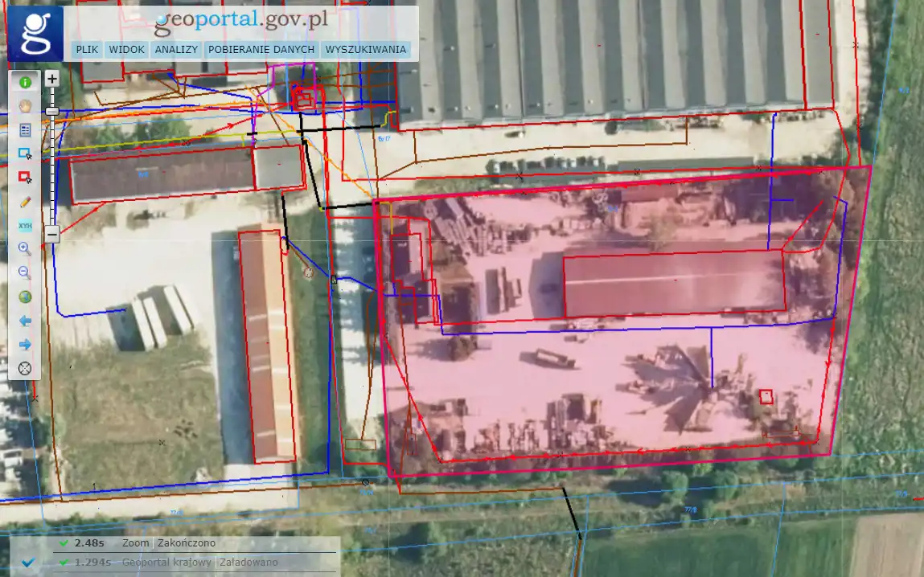Activate the pencil drawing tool
The image size is (924, 577).
(x=25, y=201)
